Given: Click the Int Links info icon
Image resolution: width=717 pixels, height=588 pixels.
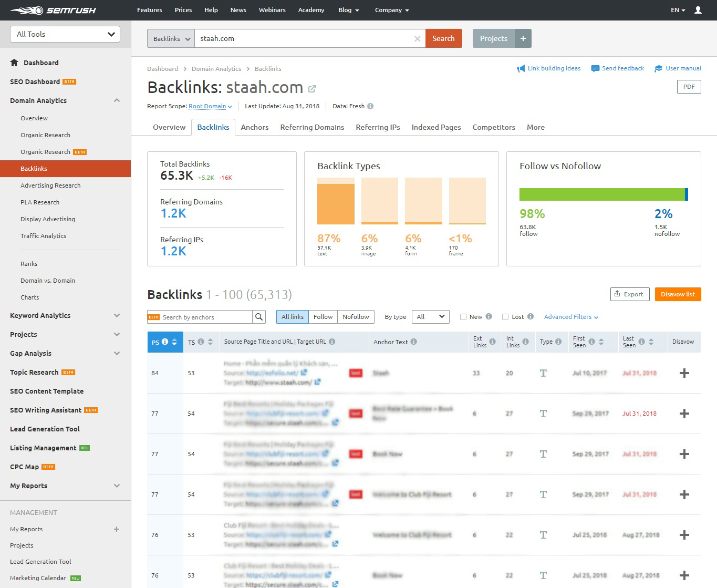Looking at the screenshot, I should (525, 342).
